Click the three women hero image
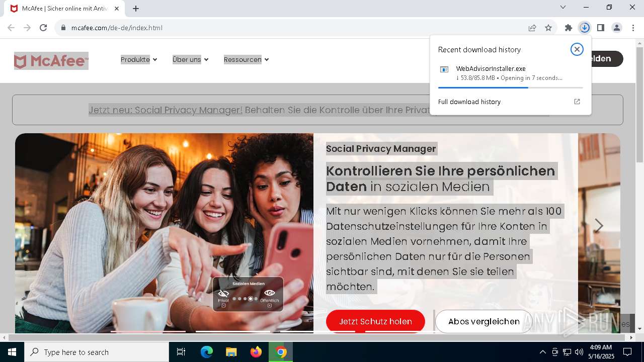Image resolution: width=644 pixels, height=362 pixels. [x=165, y=233]
